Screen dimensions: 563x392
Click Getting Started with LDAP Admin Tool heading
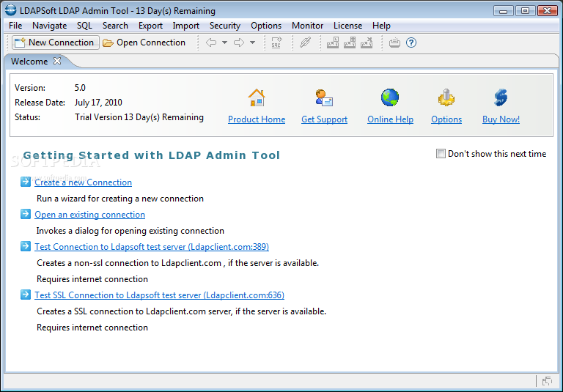(151, 155)
